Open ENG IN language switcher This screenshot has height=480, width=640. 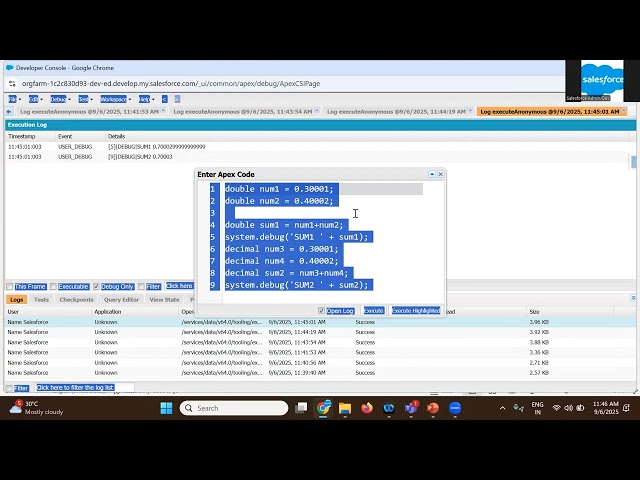[537, 408]
